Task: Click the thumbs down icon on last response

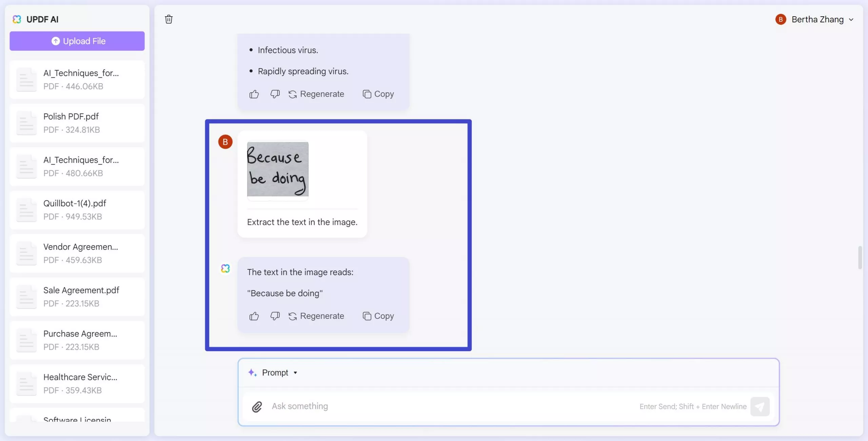Action: point(275,316)
